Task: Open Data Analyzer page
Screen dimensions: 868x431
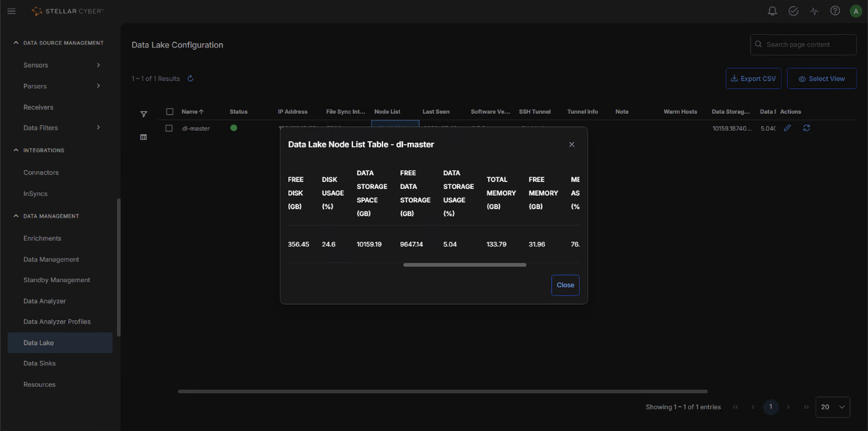Action: pyautogui.click(x=45, y=301)
